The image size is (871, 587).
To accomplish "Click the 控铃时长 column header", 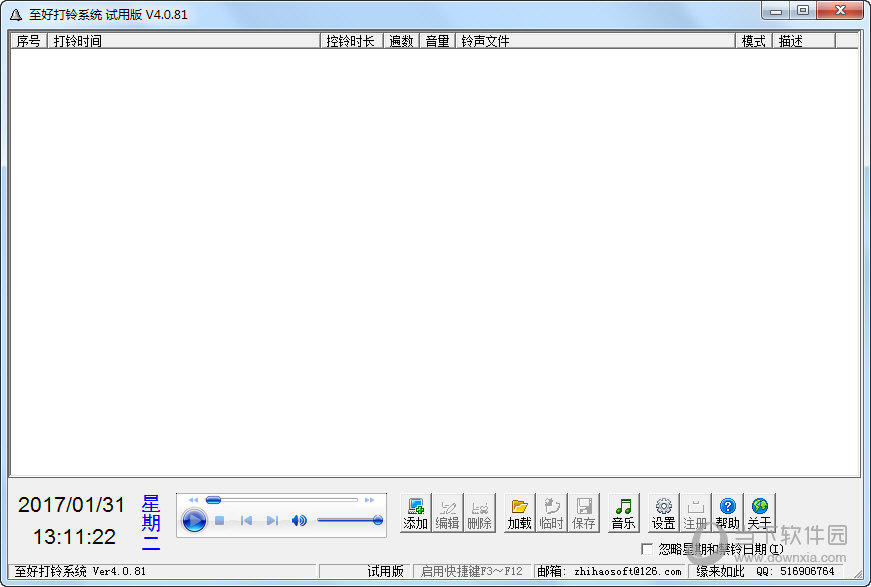I will (x=352, y=41).
